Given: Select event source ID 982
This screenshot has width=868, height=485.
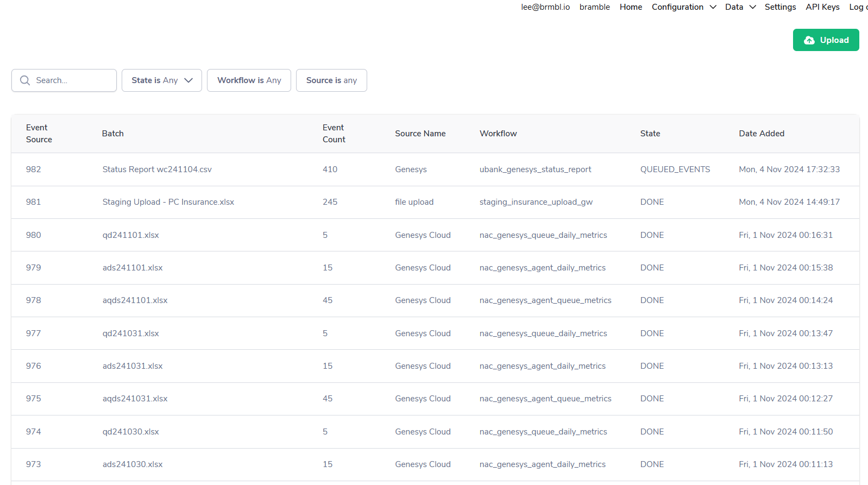Looking at the screenshot, I should (x=34, y=169).
